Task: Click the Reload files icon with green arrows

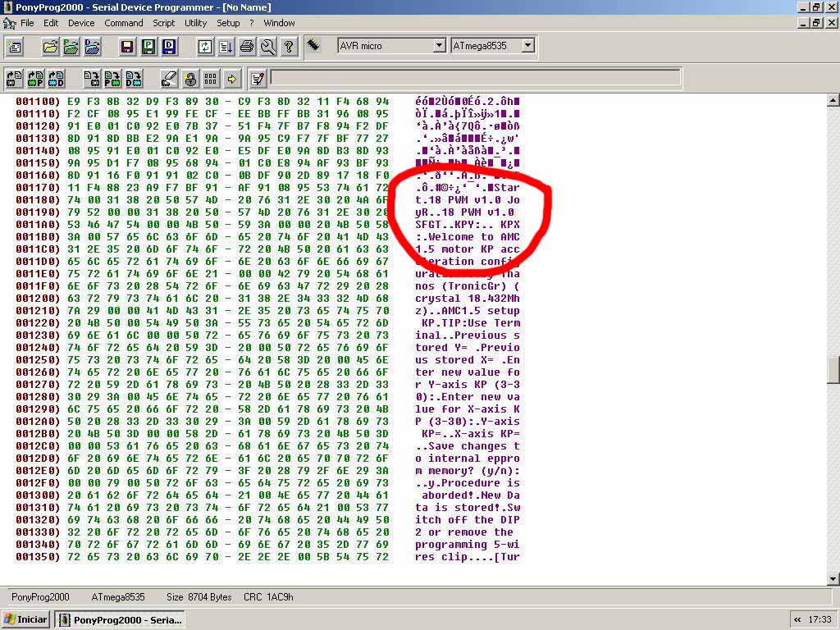Action: [204, 47]
